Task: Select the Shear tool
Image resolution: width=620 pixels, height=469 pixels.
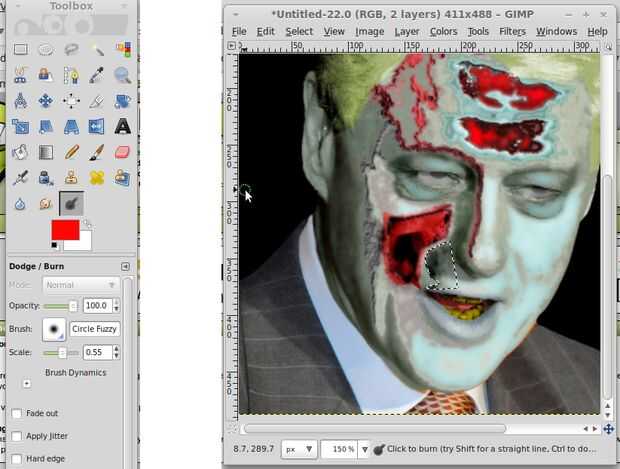Action: pos(46,127)
